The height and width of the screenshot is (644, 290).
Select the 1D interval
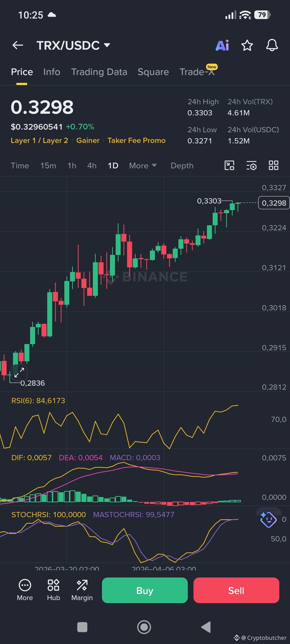coord(113,166)
